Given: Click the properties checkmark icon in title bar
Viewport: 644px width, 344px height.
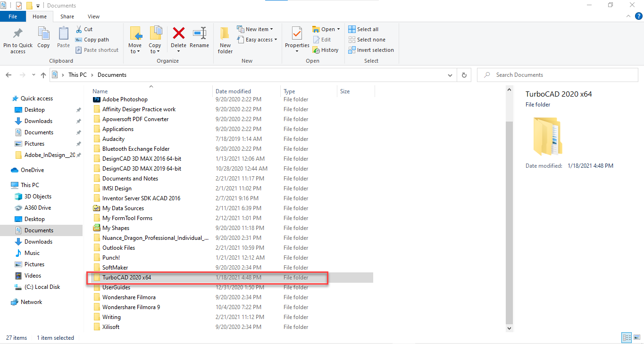Looking at the screenshot, I should (19, 6).
